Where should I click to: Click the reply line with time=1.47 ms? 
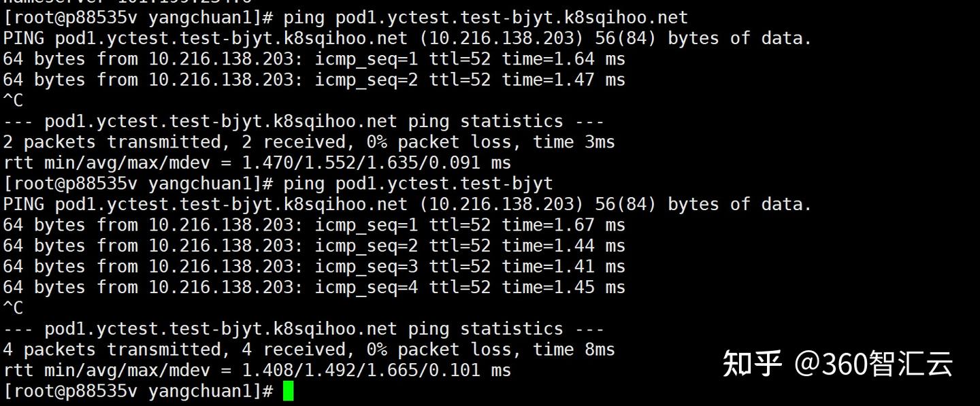(x=314, y=80)
